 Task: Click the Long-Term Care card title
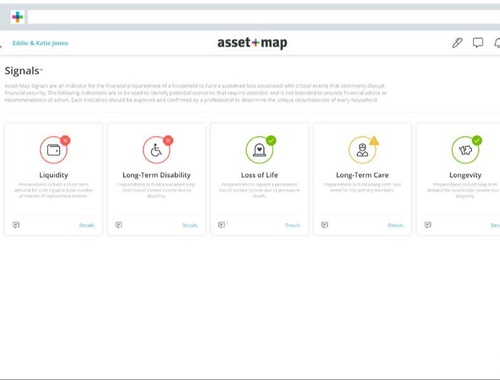pos(362,175)
